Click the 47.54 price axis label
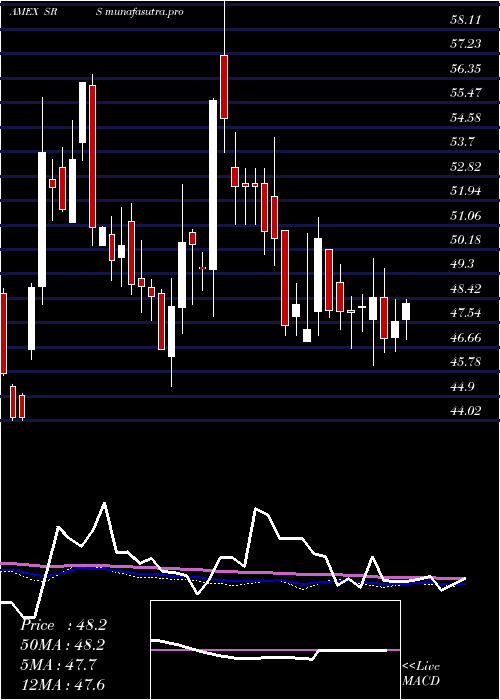Screen dimensions: 500x700 click(x=466, y=313)
